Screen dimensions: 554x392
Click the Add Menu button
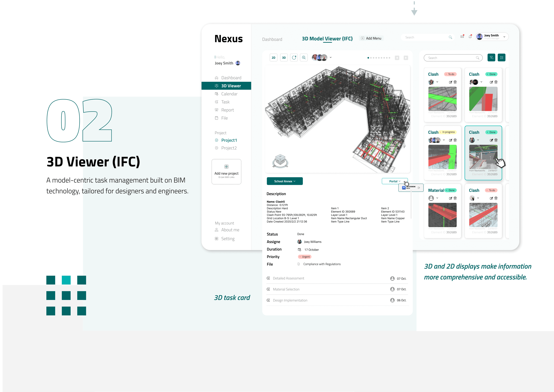pos(371,38)
